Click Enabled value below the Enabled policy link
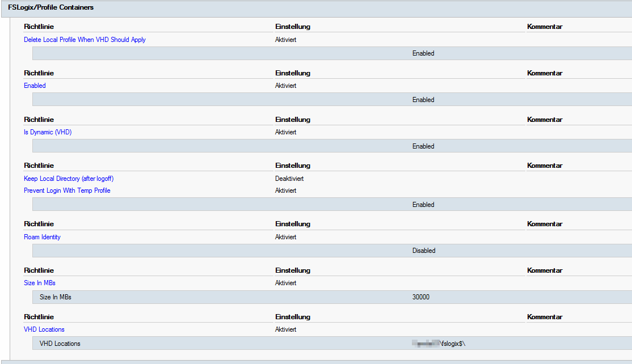This screenshot has height=364, width=632. pos(423,99)
